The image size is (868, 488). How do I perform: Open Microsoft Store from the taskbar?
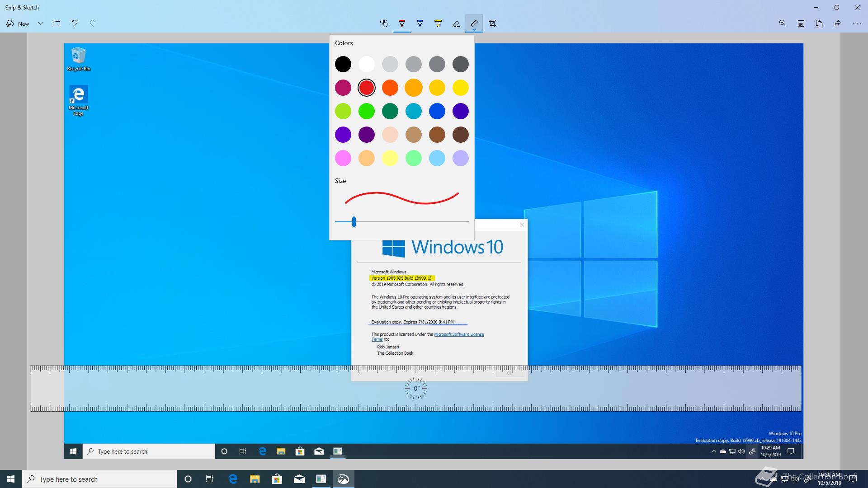pyautogui.click(x=277, y=479)
